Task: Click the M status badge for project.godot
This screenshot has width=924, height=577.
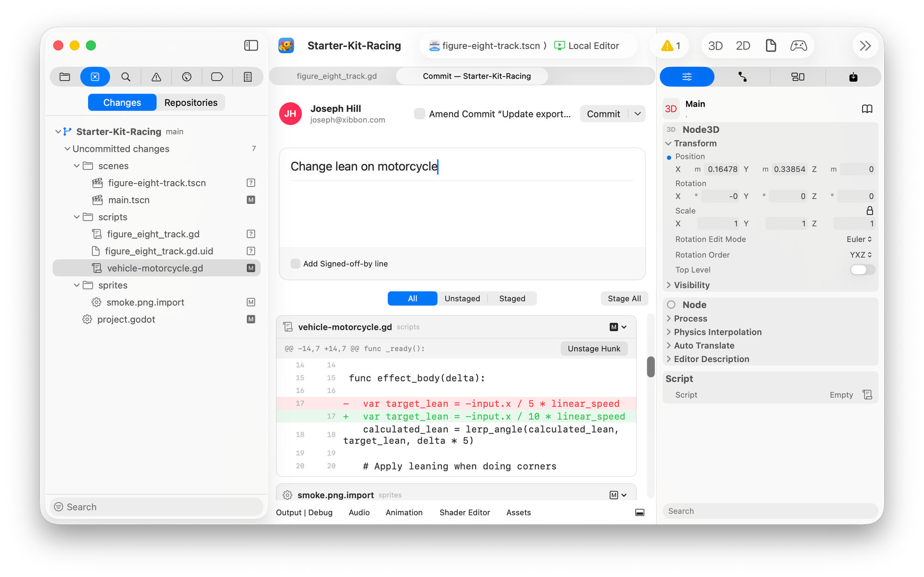Action: (251, 319)
